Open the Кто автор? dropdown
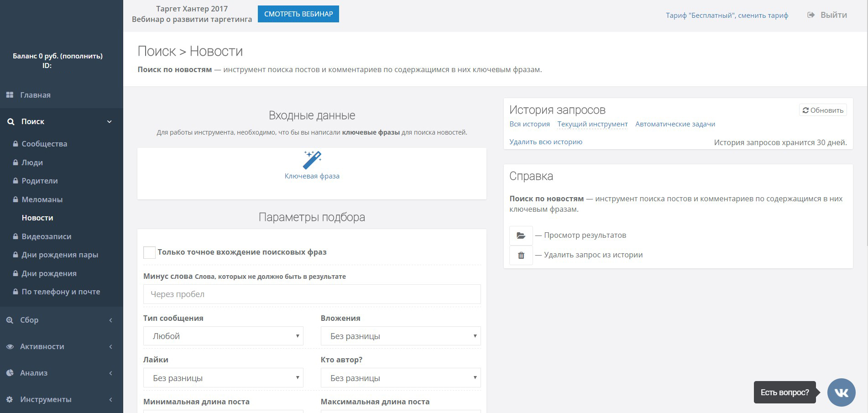 401,378
